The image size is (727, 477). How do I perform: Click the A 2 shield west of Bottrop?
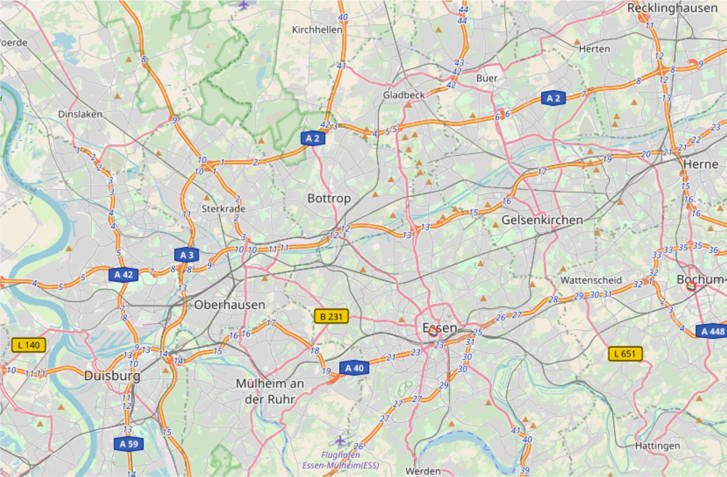click(x=312, y=138)
